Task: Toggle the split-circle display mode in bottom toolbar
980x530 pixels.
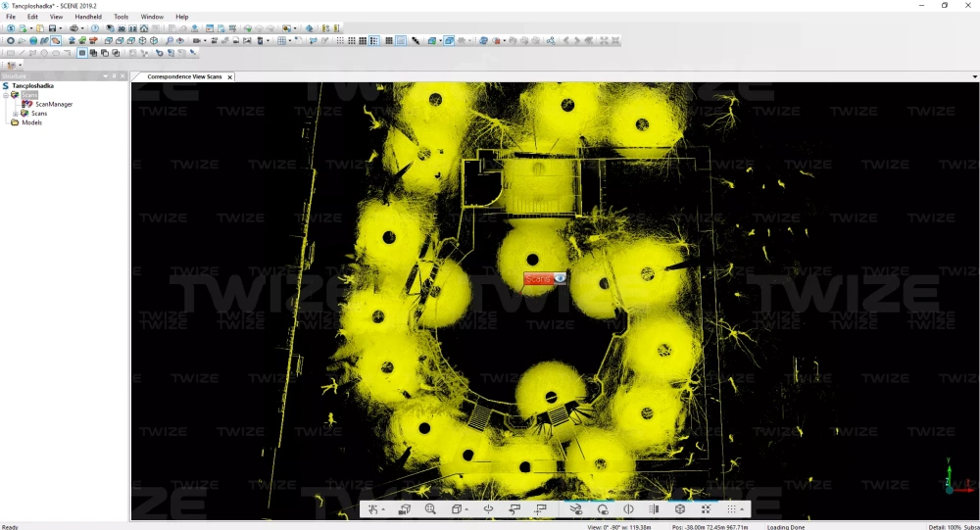Action: click(628, 509)
